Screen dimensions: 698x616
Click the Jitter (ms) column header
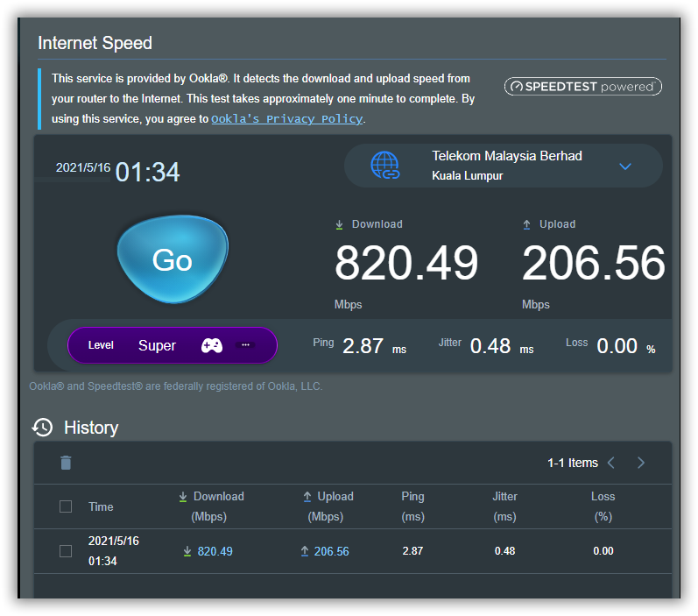pos(504,506)
